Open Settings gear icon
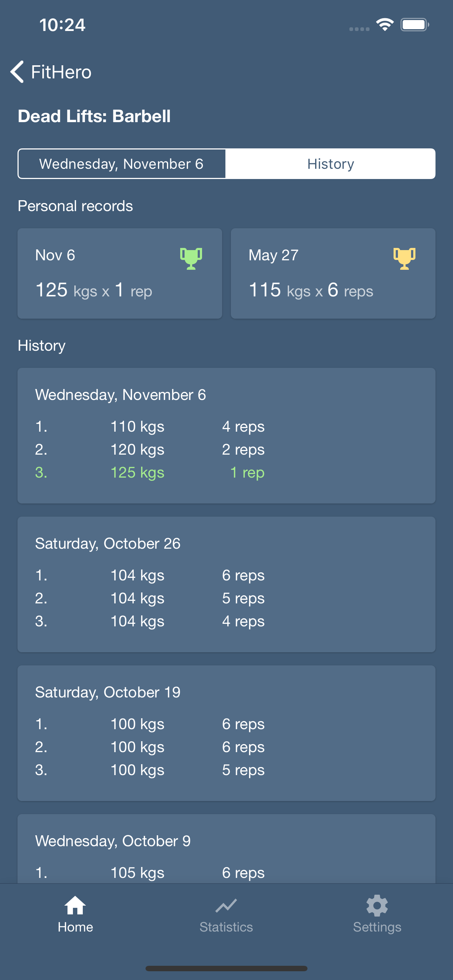Viewport: 453px width, 980px height. 377,905
